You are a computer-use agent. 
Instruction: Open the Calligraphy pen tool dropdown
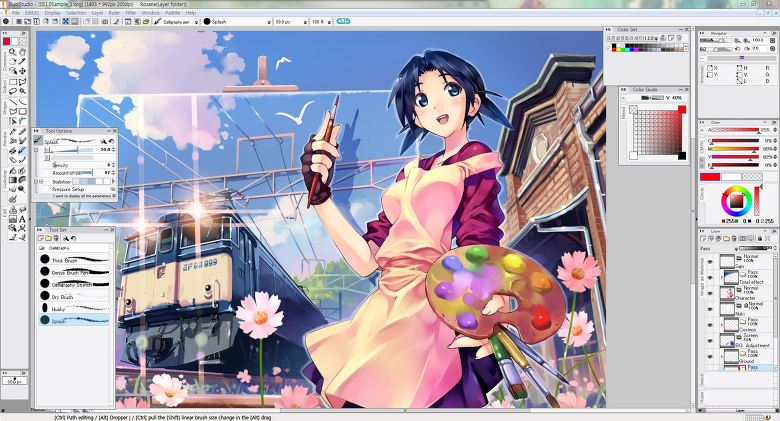pos(196,22)
